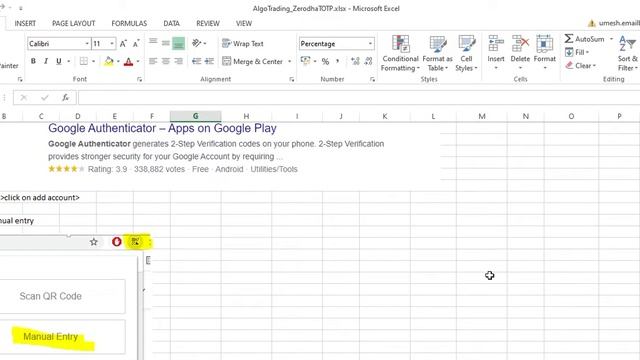This screenshot has width=640, height=360.
Task: Click the red Opera extension icon
Action: tap(116, 242)
